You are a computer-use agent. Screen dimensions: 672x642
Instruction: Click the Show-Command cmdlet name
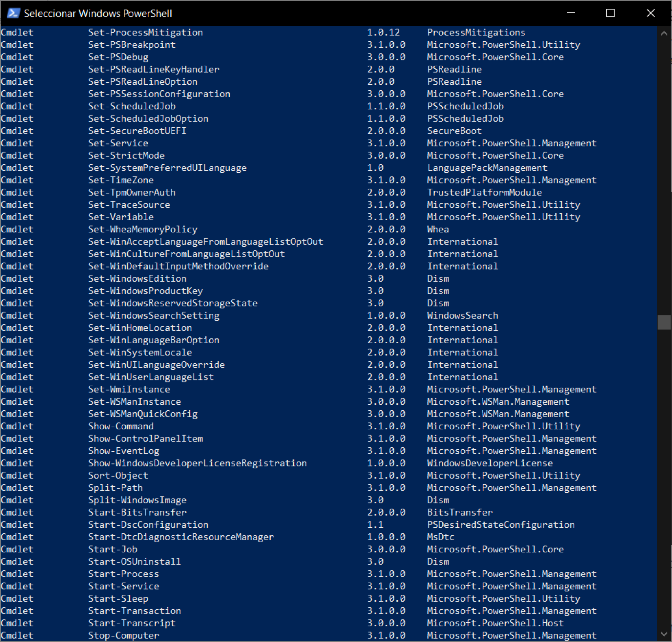pos(121,426)
